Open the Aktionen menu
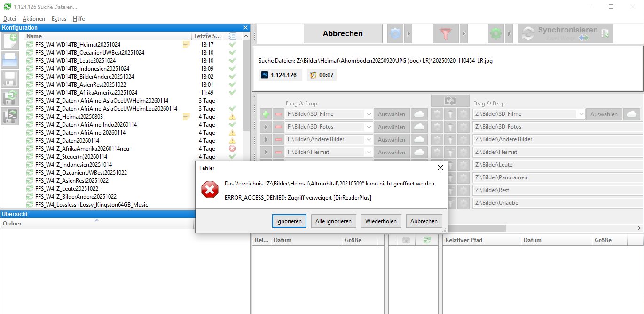The height and width of the screenshot is (314, 644). tap(34, 19)
